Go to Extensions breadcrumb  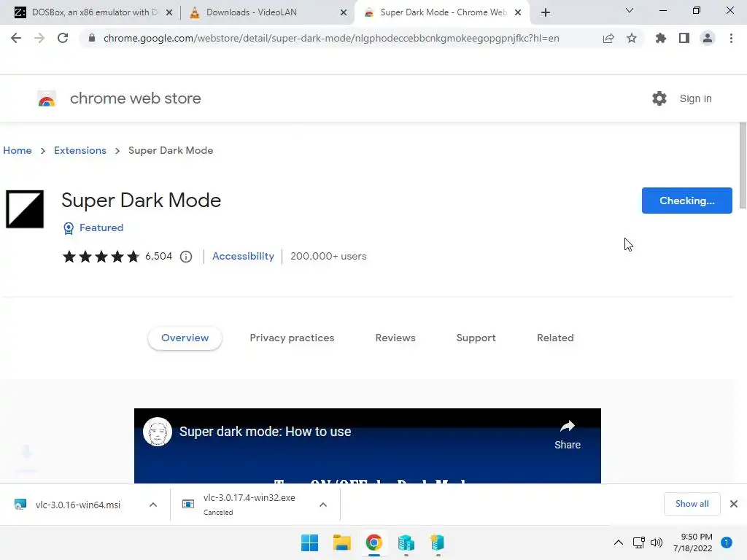coord(80,150)
